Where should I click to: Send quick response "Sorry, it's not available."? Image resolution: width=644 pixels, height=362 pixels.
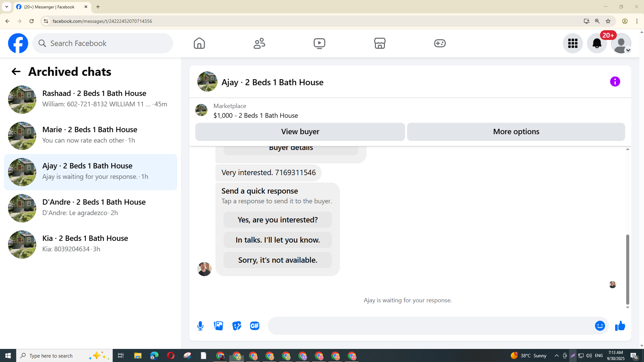pyautogui.click(x=278, y=260)
